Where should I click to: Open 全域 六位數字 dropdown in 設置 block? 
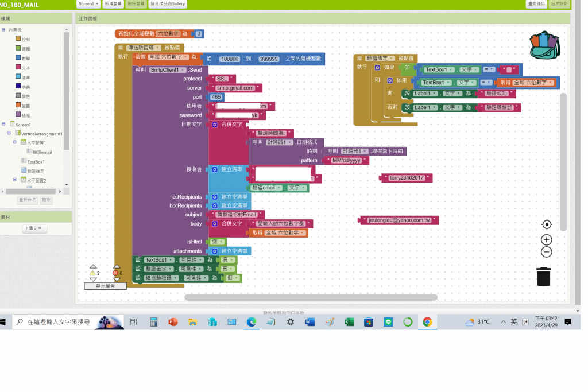[168, 57]
